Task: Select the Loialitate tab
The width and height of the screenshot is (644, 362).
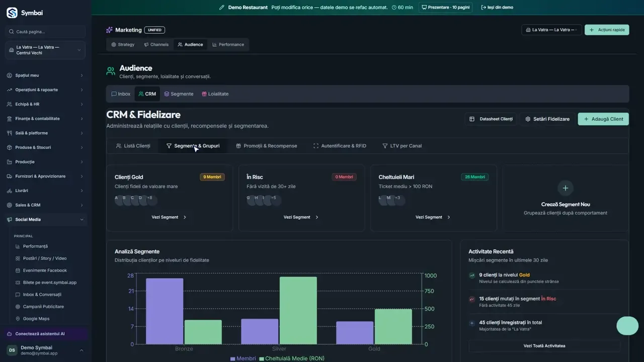Action: click(x=215, y=94)
